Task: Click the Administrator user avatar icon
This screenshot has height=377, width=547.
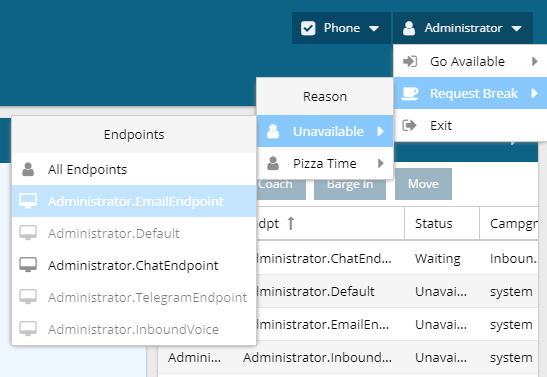Action: [x=409, y=28]
